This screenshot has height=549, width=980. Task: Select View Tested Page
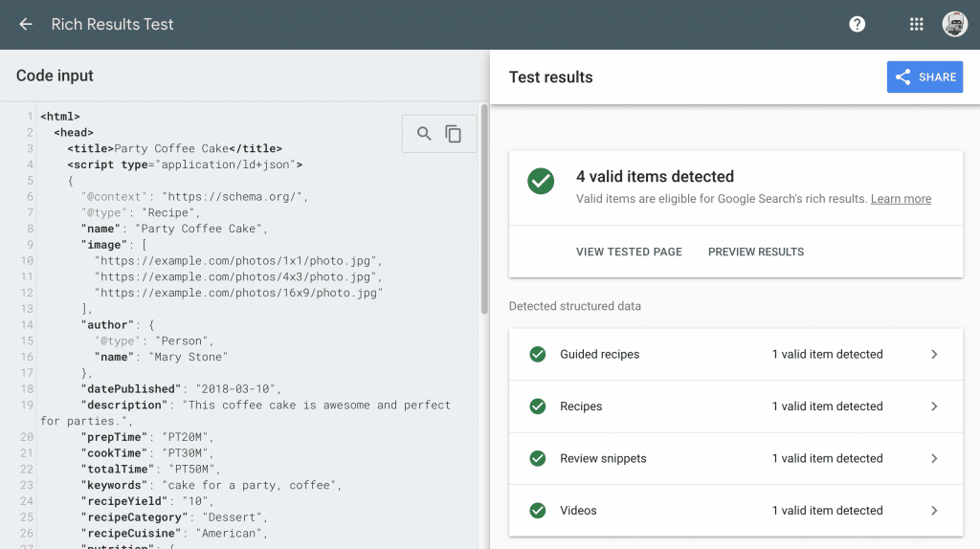pos(629,253)
